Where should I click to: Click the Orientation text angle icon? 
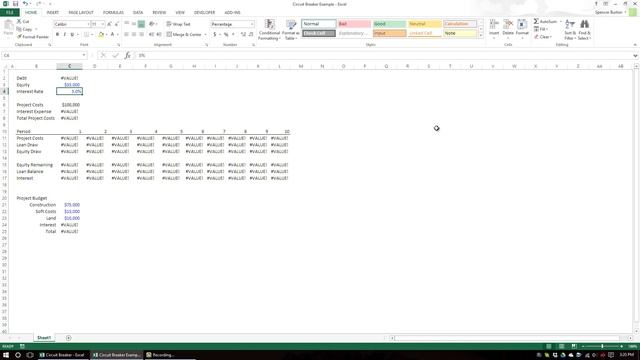pos(152,24)
